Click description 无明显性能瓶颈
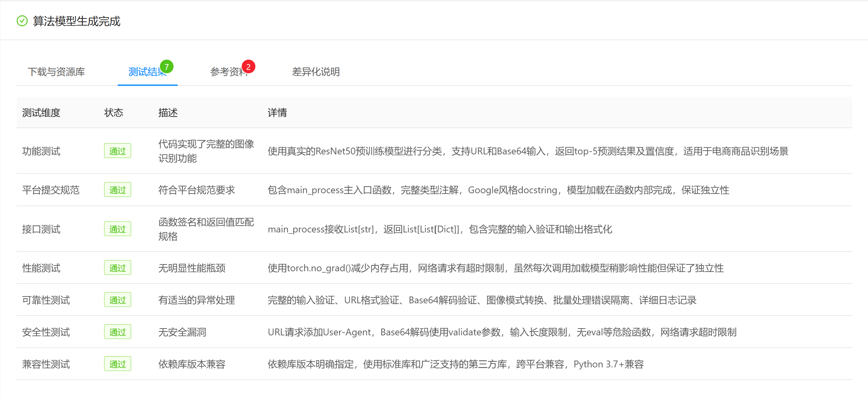Image resolution: width=868 pixels, height=396 pixels. (x=192, y=268)
